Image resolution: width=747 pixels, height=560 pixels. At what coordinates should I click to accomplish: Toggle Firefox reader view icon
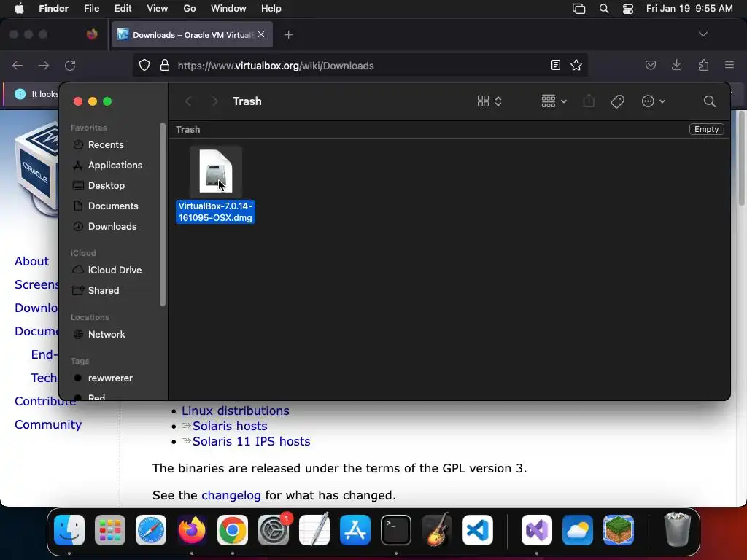point(555,65)
